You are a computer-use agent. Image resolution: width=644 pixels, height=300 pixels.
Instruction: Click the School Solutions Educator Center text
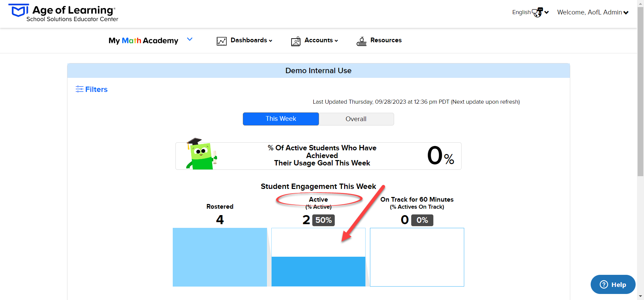(72, 19)
